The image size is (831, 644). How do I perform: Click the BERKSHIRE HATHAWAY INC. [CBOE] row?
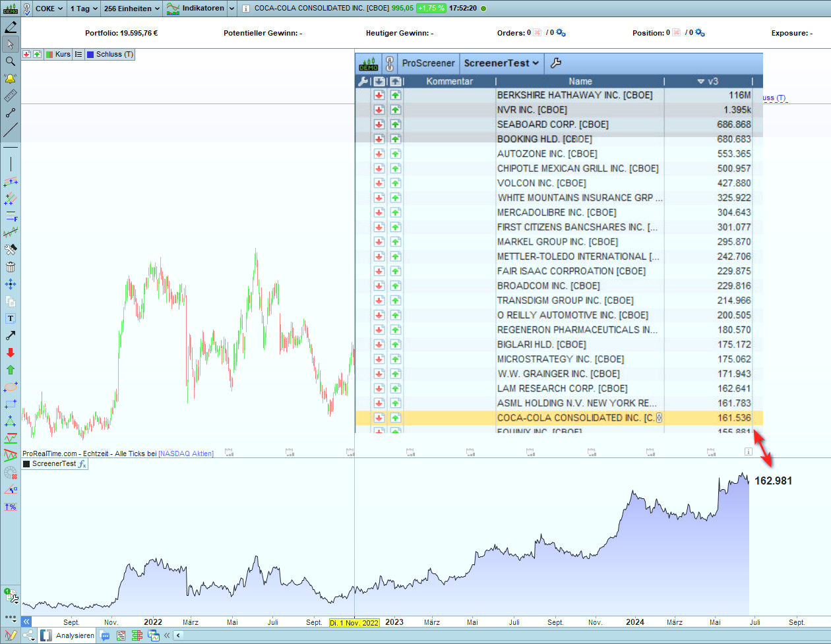[x=559, y=95]
